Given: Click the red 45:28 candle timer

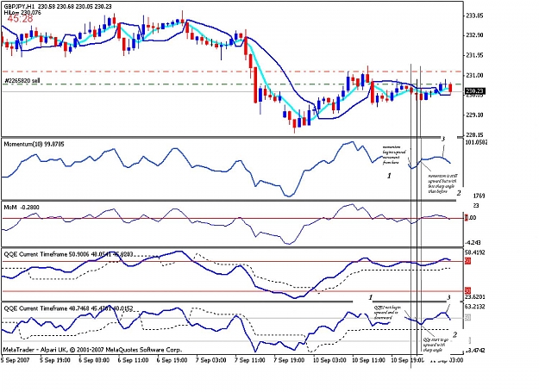Looking at the screenshot, I should tap(21, 19).
